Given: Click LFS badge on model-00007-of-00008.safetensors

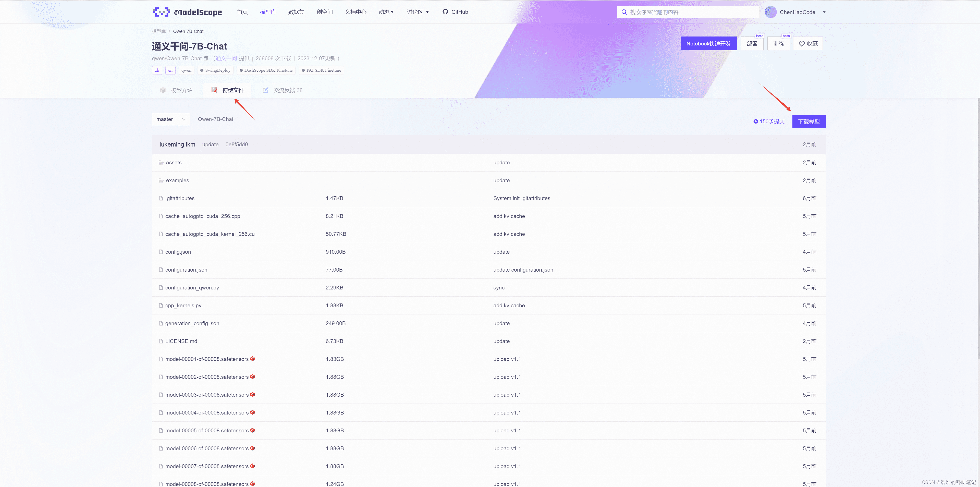Looking at the screenshot, I should click(x=253, y=466).
